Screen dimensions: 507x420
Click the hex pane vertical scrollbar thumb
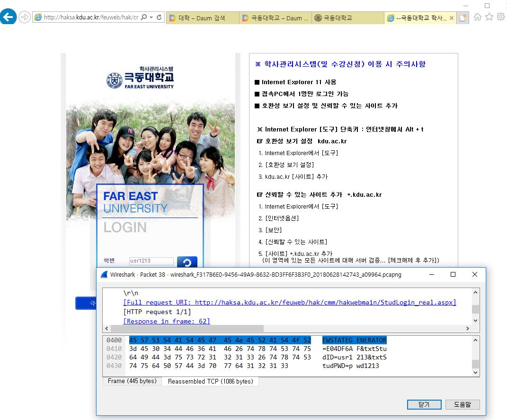[x=475, y=364]
